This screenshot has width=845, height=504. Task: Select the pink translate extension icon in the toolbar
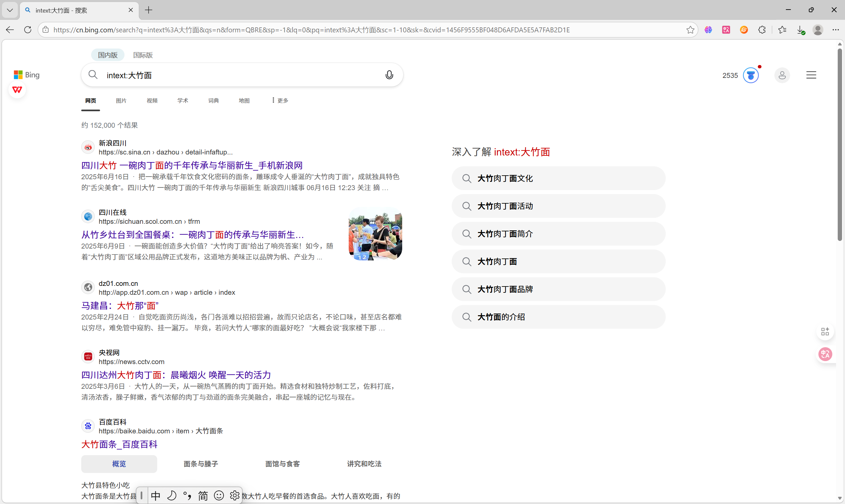[x=726, y=30]
